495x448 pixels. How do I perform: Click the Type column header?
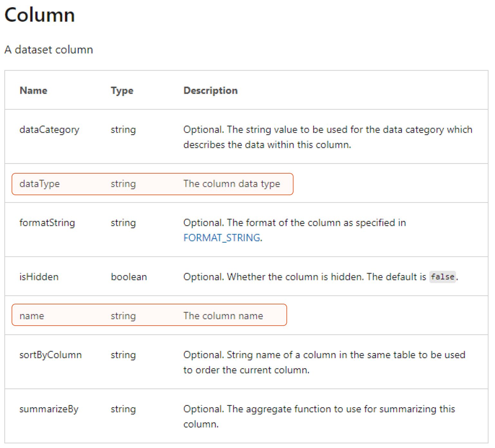tap(122, 91)
